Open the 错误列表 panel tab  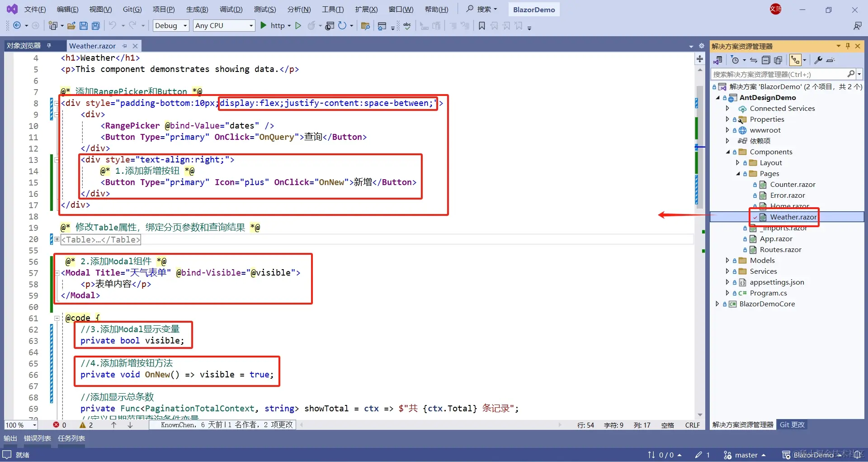pyautogui.click(x=38, y=438)
